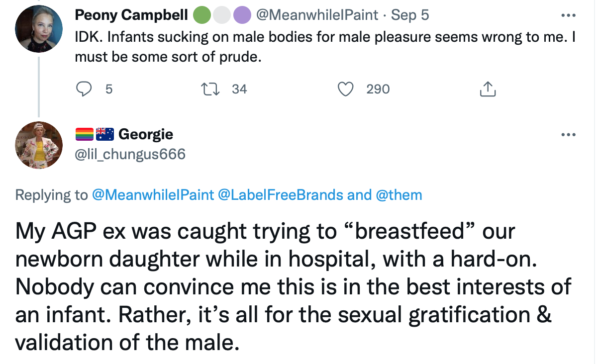The width and height of the screenshot is (597, 364).
Task: Open the share icon on Peony's tweet
Action: pos(488,89)
